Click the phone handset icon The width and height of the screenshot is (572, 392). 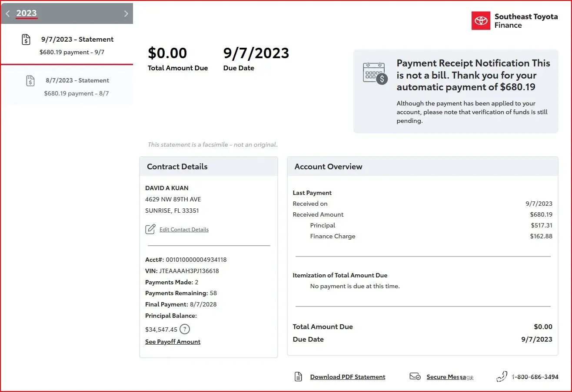[x=502, y=376]
